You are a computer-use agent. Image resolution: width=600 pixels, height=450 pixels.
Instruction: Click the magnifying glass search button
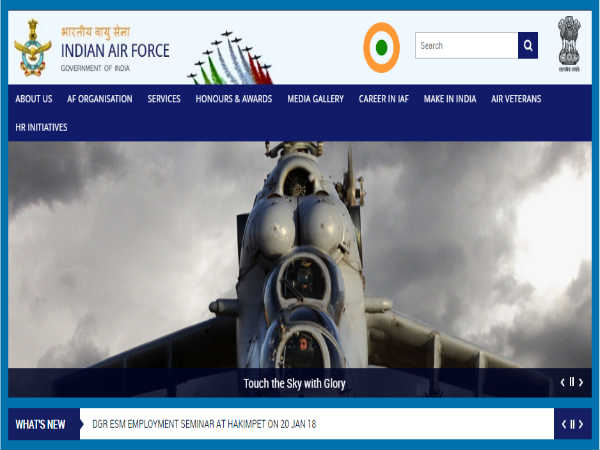(528, 46)
